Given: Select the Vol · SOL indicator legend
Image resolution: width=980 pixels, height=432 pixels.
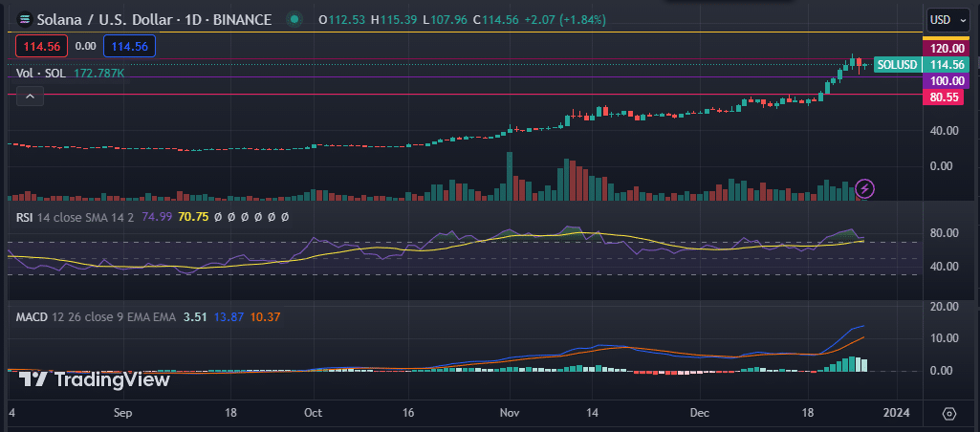Looking at the screenshot, I should (42, 73).
